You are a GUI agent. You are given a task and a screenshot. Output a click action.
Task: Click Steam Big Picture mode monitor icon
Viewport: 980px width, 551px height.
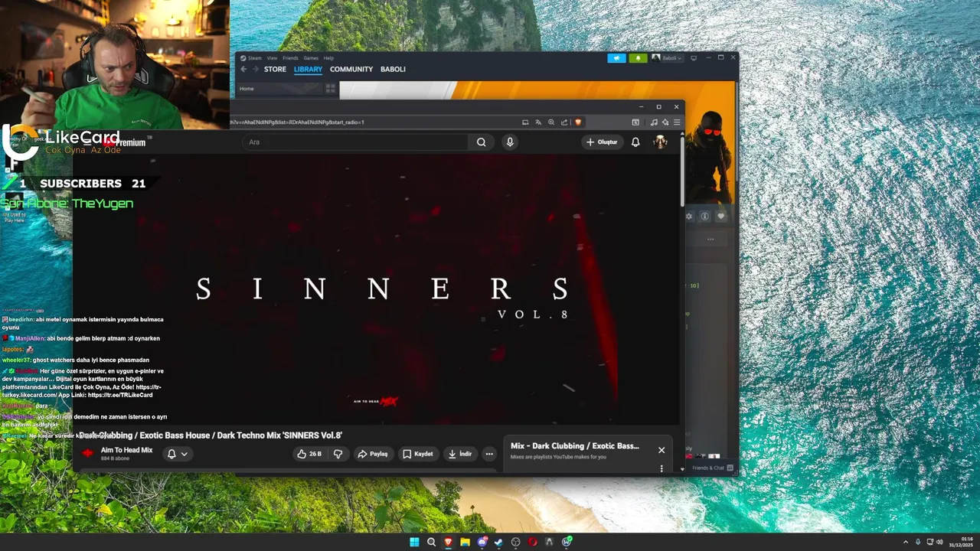694,58
